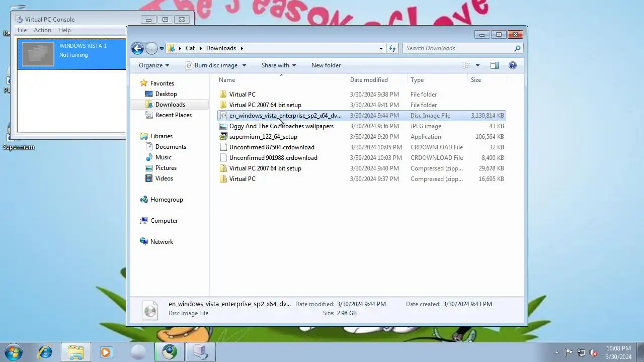This screenshot has width=644, height=362.
Task: Open File menu in Virtual PC Console
Action: click(22, 30)
